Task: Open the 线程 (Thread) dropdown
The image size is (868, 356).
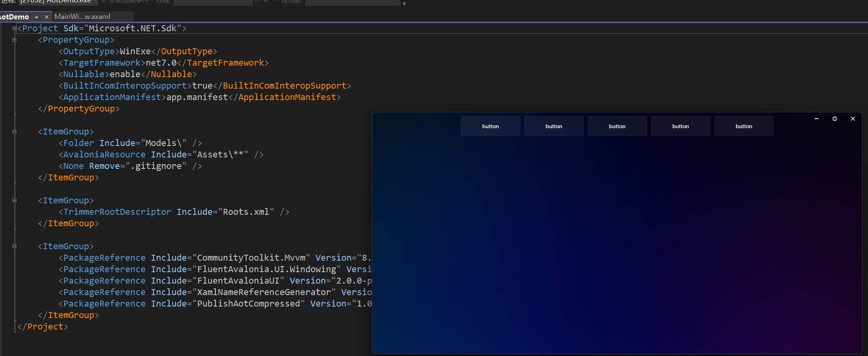Action: [213, 2]
